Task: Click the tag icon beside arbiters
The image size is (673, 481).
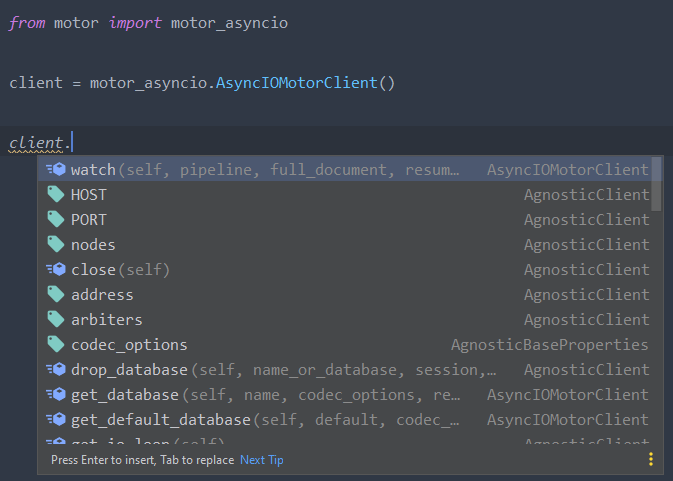Action: click(x=56, y=319)
